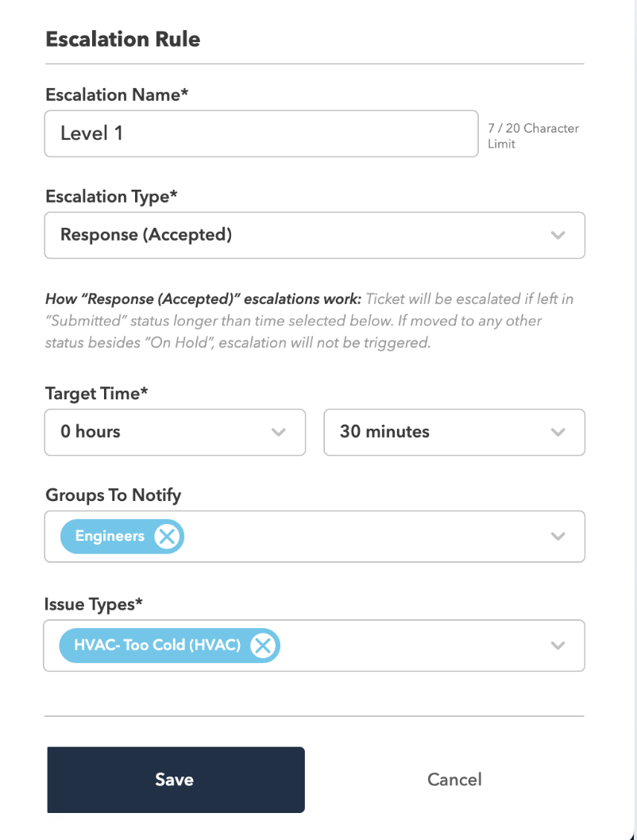Click the Target Time* field label

pos(96,394)
